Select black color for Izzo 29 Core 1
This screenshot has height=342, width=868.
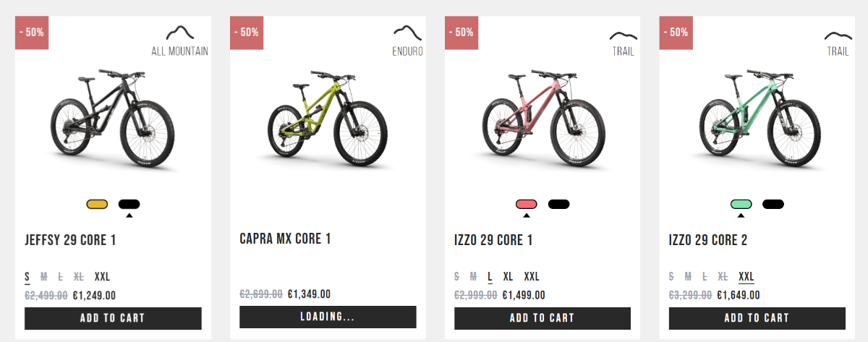point(558,204)
